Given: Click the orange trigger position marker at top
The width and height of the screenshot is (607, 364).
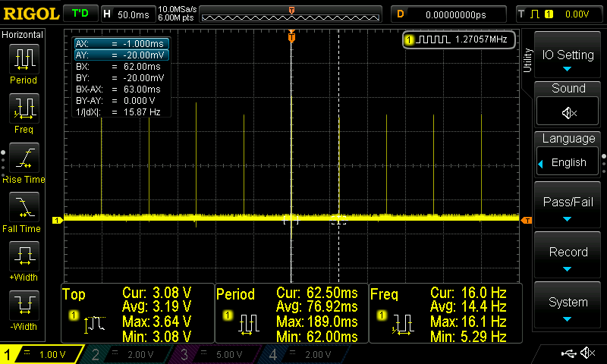Looking at the screenshot, I should click(x=292, y=37).
